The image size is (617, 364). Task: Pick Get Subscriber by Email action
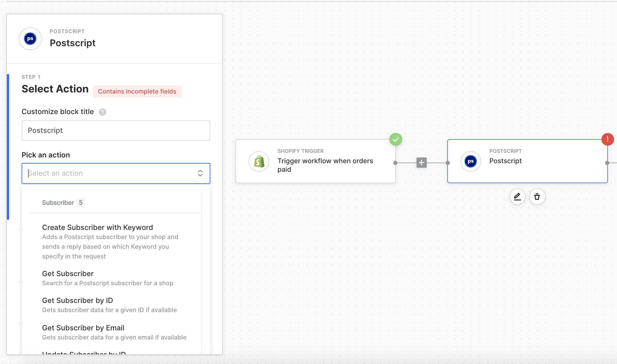tap(83, 328)
